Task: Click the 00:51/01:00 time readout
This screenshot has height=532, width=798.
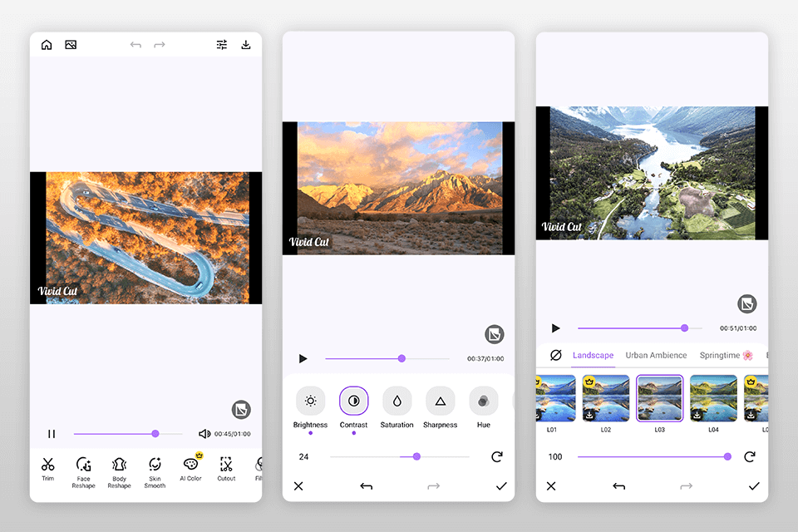Action: point(738,328)
